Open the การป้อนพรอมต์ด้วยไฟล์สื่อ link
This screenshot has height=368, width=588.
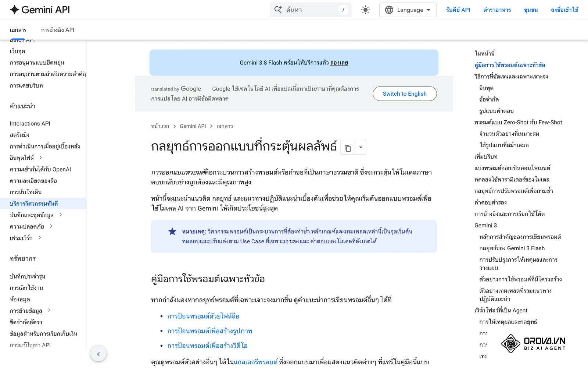(203, 316)
